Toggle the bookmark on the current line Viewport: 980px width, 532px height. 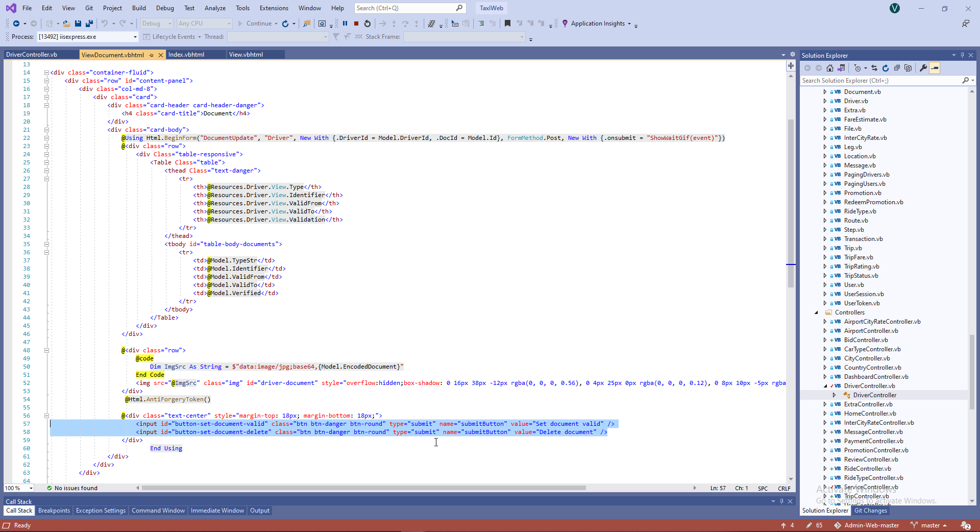click(507, 23)
